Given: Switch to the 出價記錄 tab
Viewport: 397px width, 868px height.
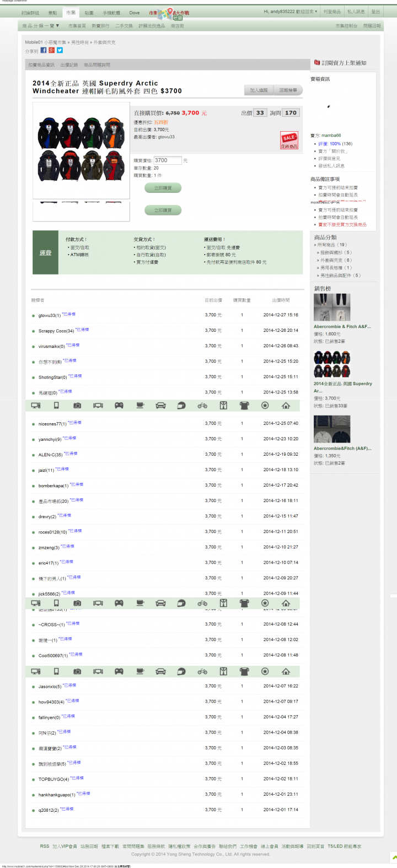Looking at the screenshot, I should [x=69, y=65].
